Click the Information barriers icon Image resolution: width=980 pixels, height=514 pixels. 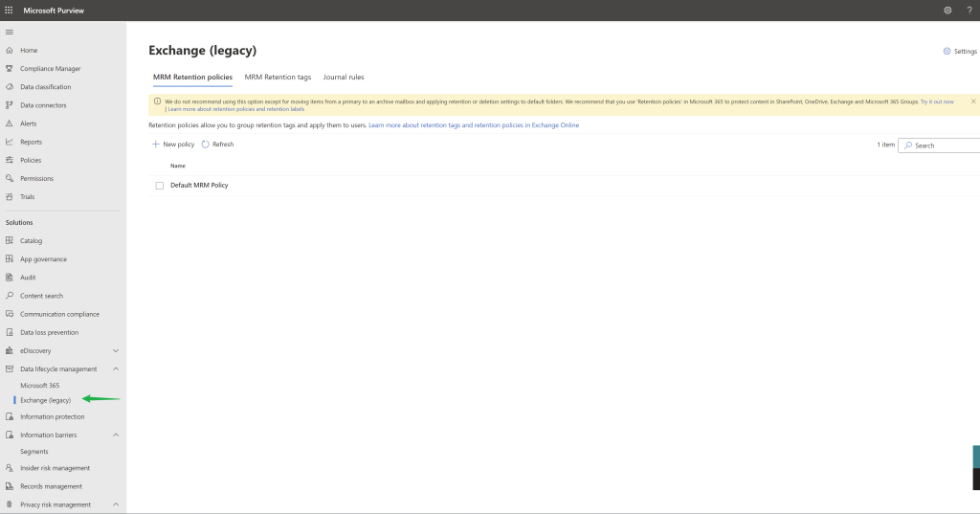(x=10, y=435)
